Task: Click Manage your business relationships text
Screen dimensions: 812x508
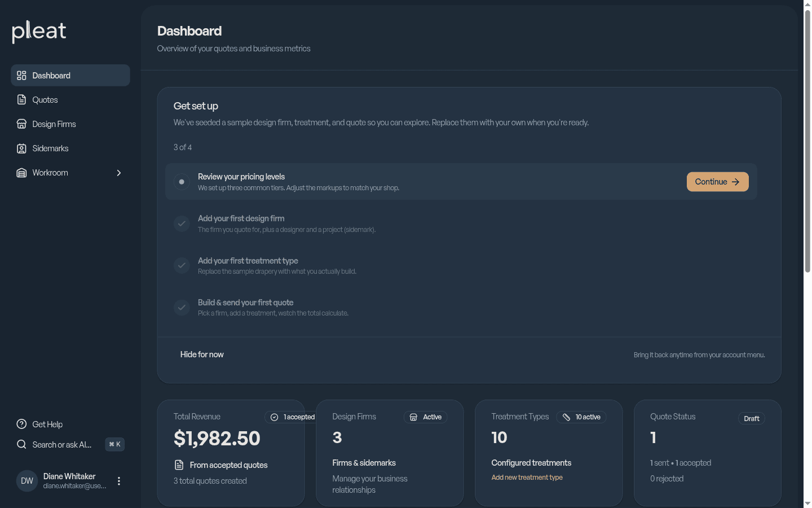Action: click(370, 484)
